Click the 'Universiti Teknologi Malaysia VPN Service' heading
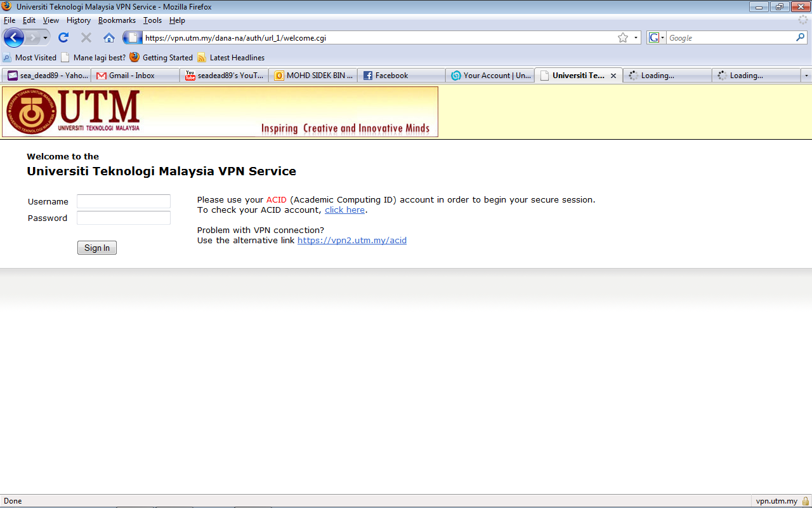 161,171
